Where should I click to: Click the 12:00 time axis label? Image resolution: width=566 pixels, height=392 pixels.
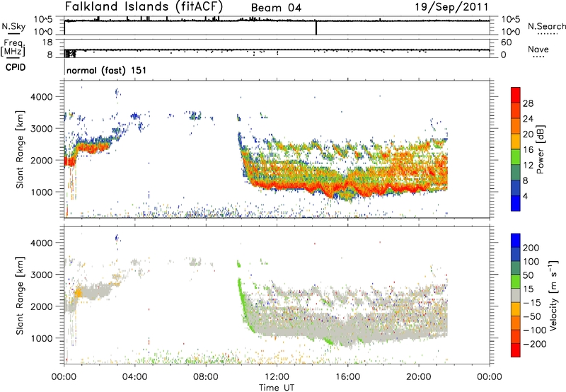point(277,377)
